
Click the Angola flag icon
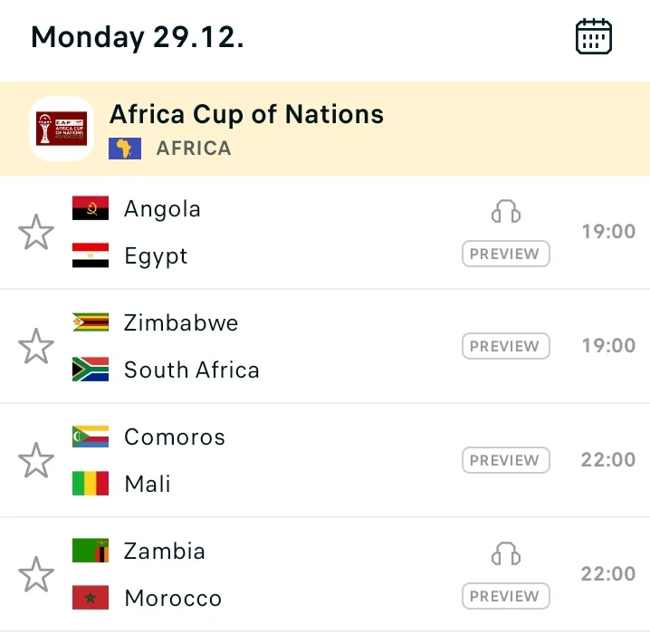[91, 207]
